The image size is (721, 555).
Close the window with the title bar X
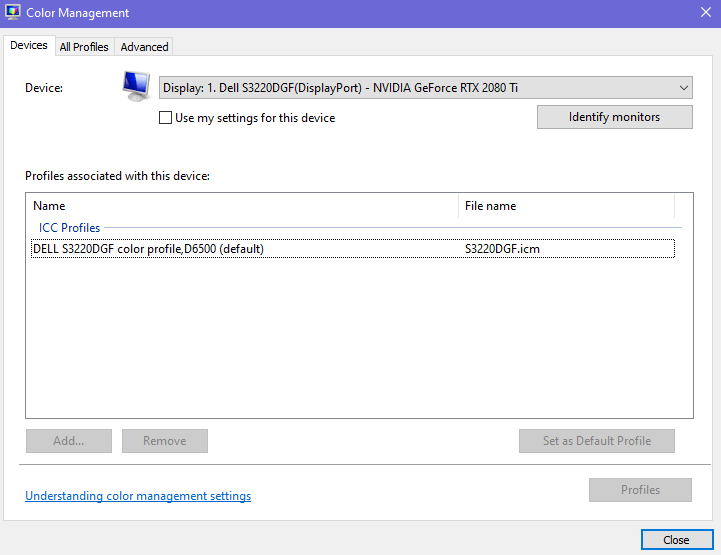[x=705, y=13]
